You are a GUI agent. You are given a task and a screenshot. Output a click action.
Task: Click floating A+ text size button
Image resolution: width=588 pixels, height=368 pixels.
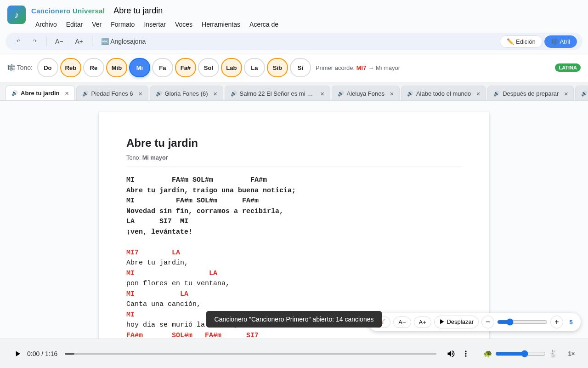pos(422,322)
